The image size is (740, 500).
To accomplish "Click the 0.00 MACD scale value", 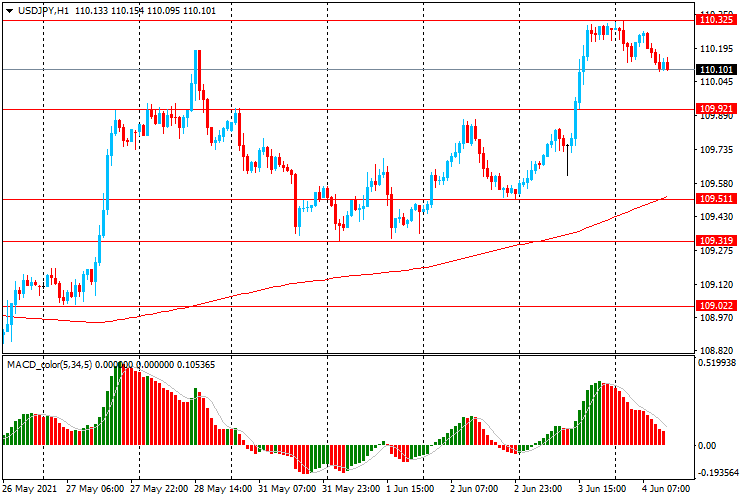I will (x=707, y=446).
